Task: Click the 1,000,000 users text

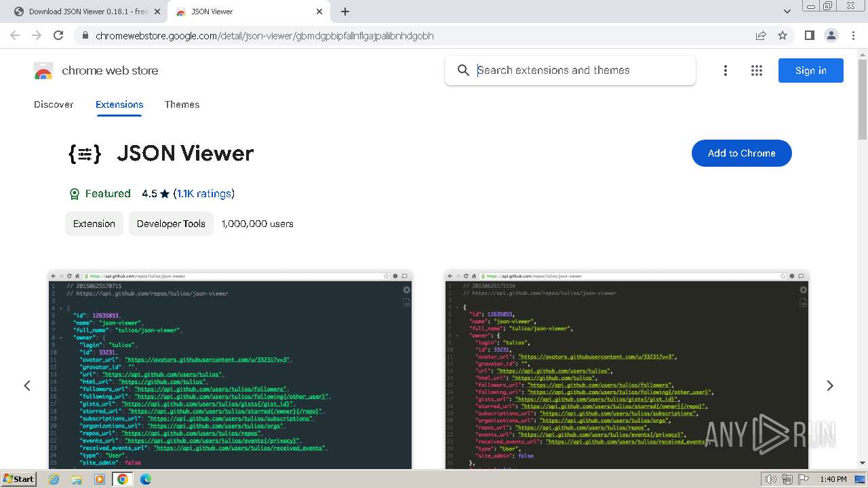Action: [x=258, y=224]
